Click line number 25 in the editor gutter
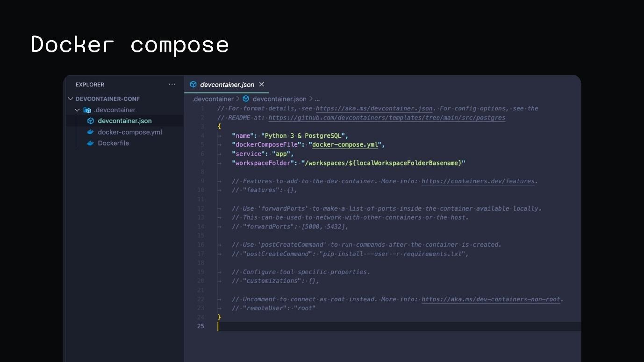 pos(200,326)
